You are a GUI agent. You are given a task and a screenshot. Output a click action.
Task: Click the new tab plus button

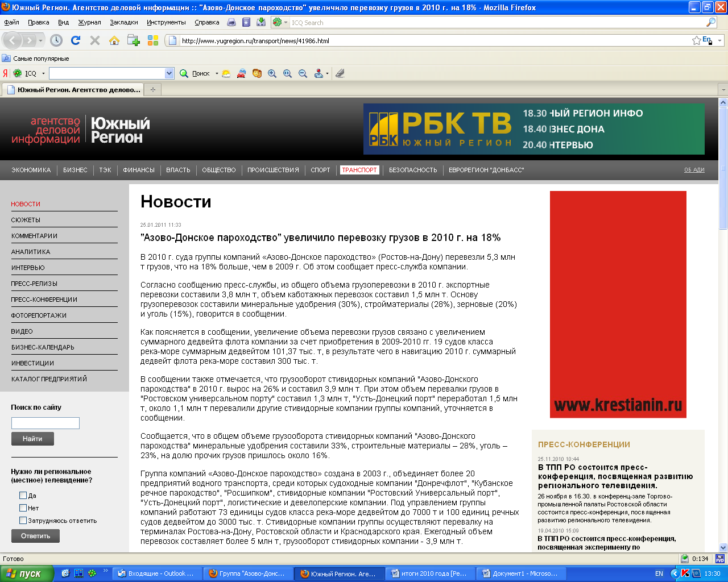coord(152,89)
